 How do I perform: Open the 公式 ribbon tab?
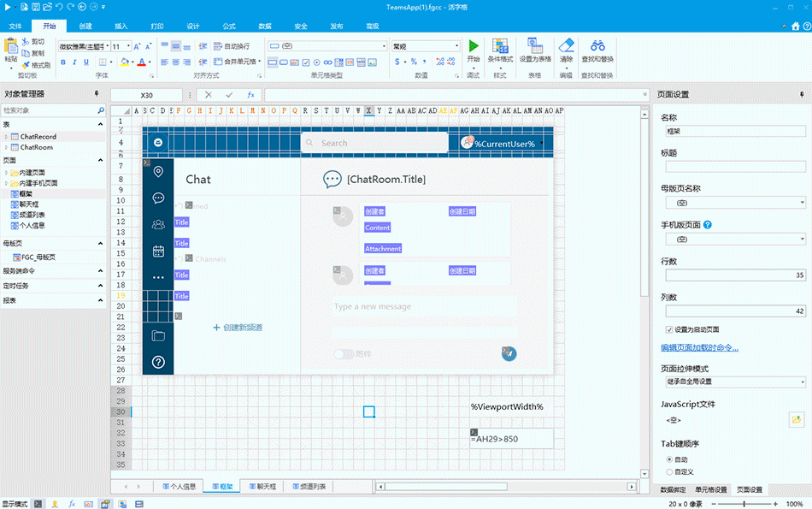229,27
